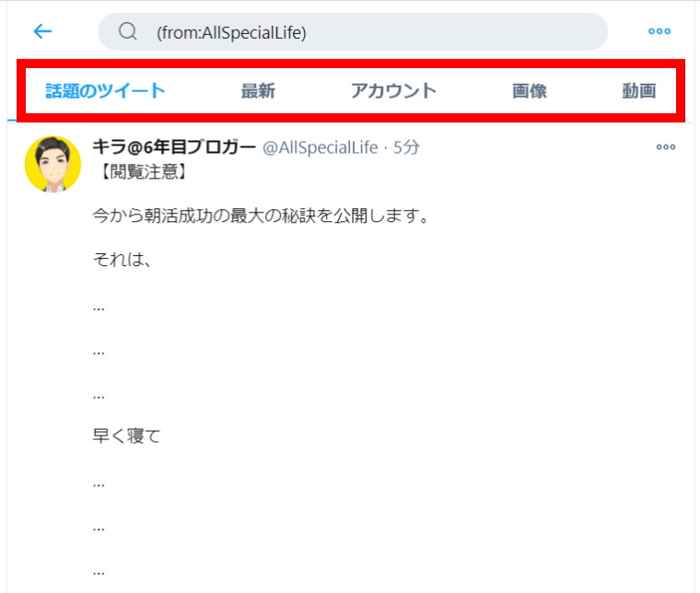The height and width of the screenshot is (593, 700).
Task: Click the back arrow icon
Action: (42, 31)
